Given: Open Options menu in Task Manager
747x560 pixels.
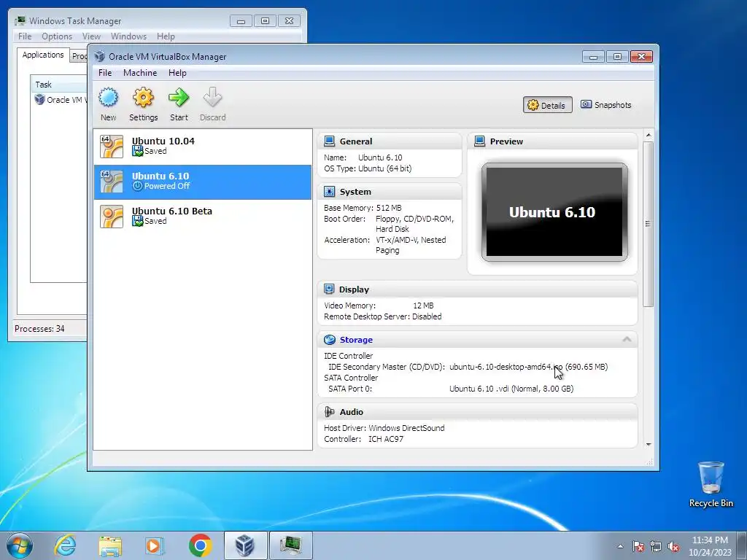Looking at the screenshot, I should pyautogui.click(x=57, y=36).
